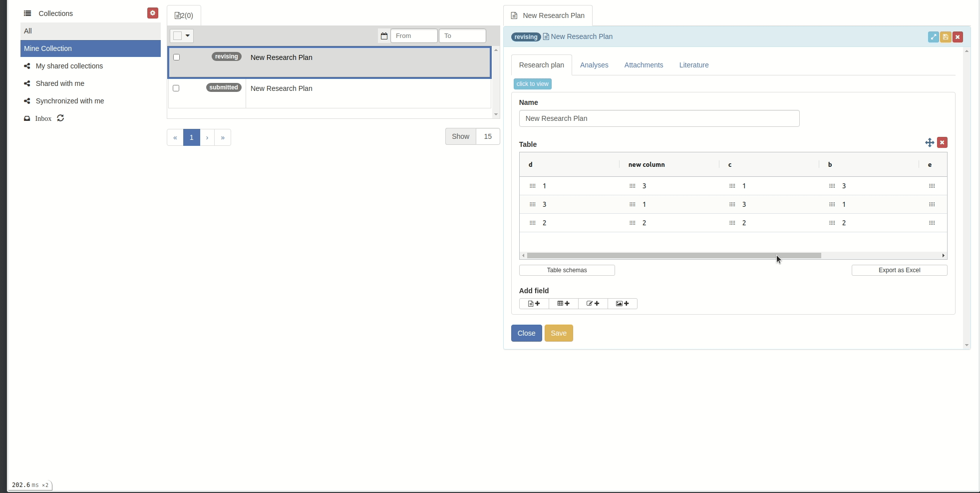Click the fullscreen expand icon in header
The width and height of the screenshot is (980, 493).
933,37
